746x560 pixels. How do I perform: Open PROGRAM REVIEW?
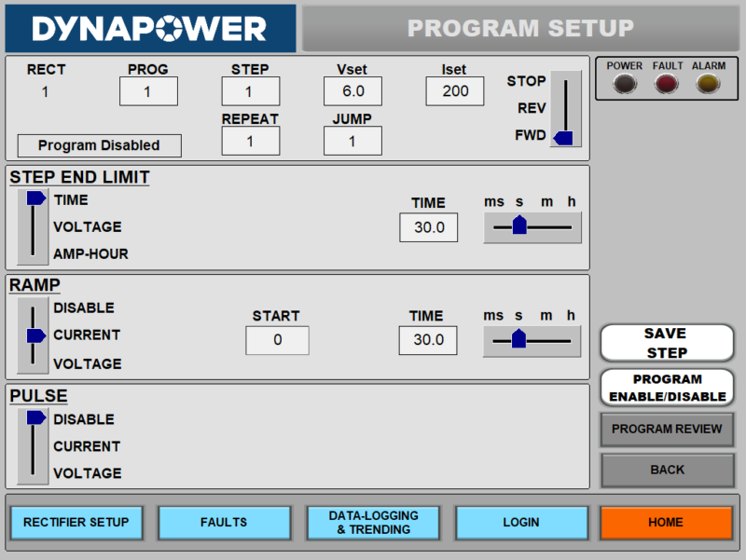pos(667,430)
